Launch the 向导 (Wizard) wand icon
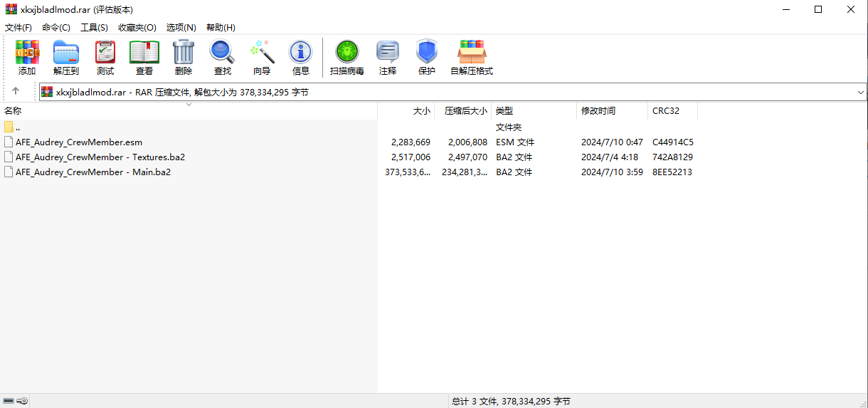 click(x=262, y=52)
